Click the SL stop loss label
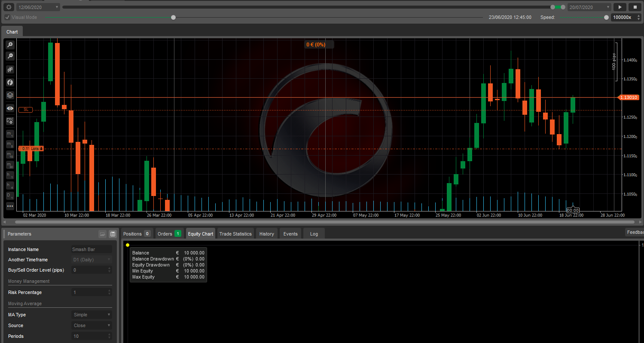The height and width of the screenshot is (343, 644). click(x=26, y=110)
